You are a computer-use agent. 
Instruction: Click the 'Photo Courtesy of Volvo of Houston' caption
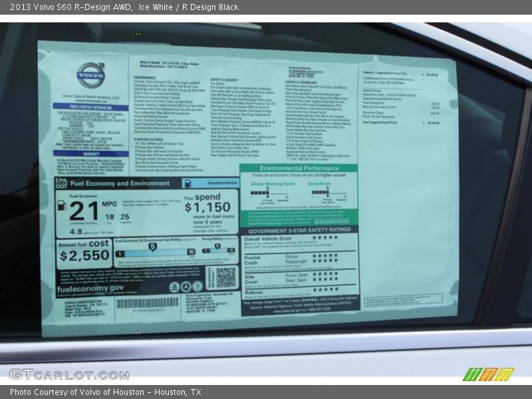[105, 392]
